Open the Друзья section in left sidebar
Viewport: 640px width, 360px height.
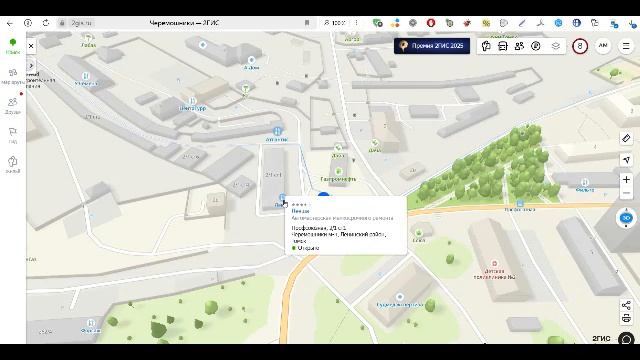click(x=13, y=106)
